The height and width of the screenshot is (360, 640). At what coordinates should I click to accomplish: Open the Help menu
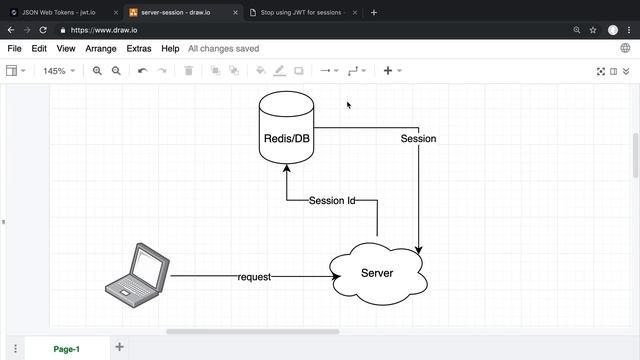coord(170,49)
